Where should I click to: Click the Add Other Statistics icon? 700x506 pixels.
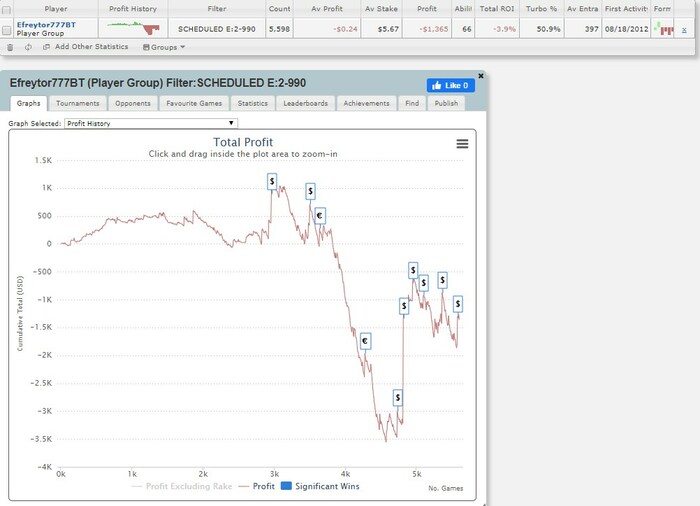[46, 47]
